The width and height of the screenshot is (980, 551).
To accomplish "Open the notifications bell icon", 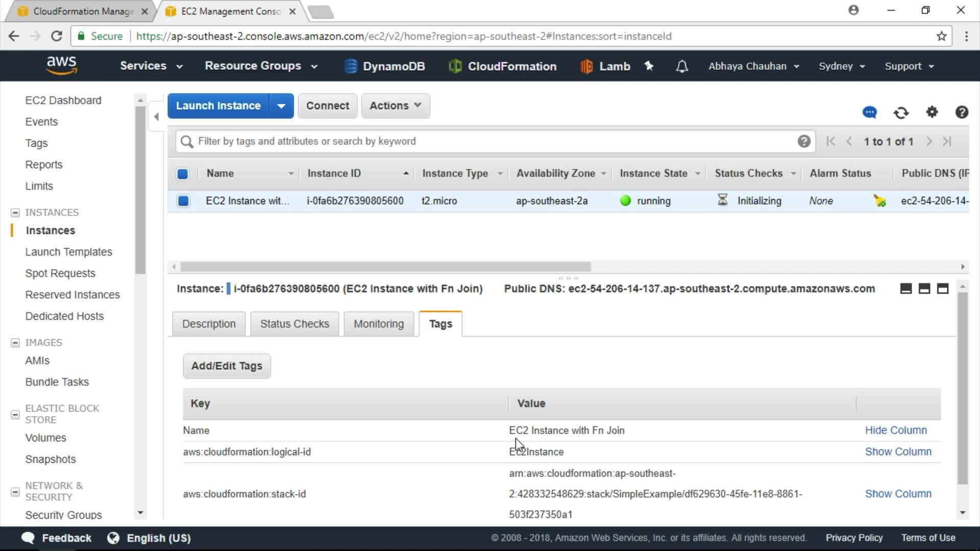I will tap(682, 66).
